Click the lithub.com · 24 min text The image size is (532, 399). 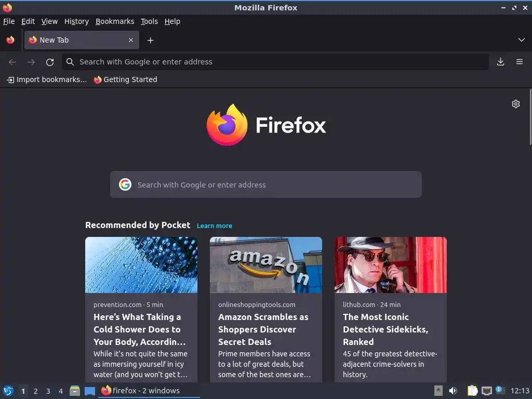pyautogui.click(x=371, y=304)
